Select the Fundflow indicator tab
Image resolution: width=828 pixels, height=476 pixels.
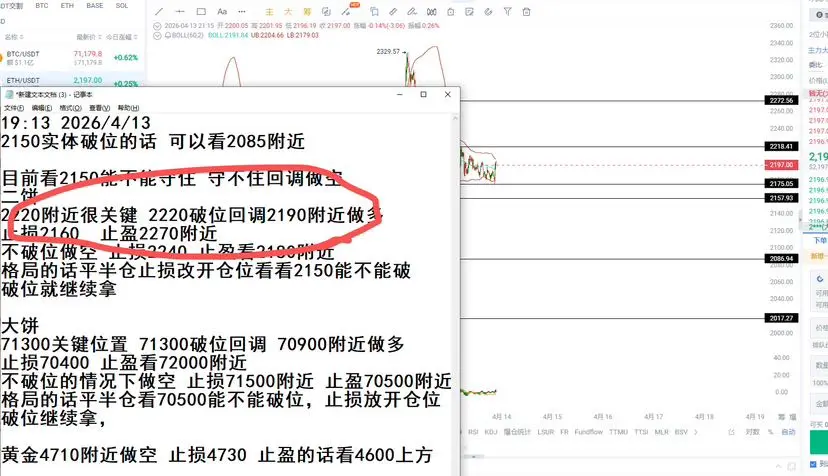[588, 432]
